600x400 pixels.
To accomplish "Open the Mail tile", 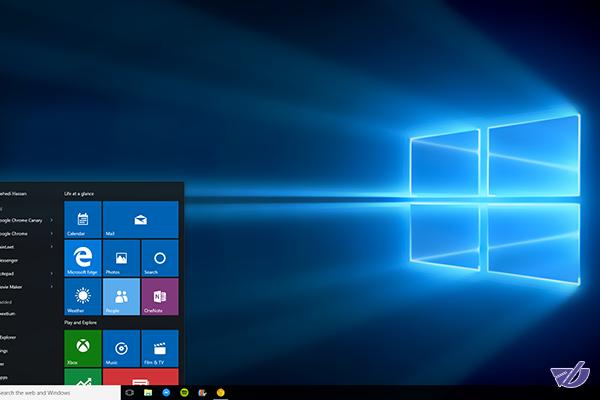I will 140,220.
